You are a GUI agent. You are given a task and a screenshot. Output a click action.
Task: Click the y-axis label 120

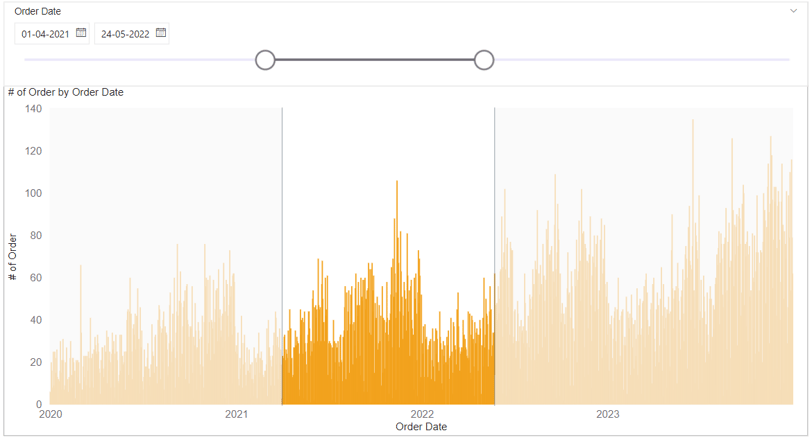[34, 151]
